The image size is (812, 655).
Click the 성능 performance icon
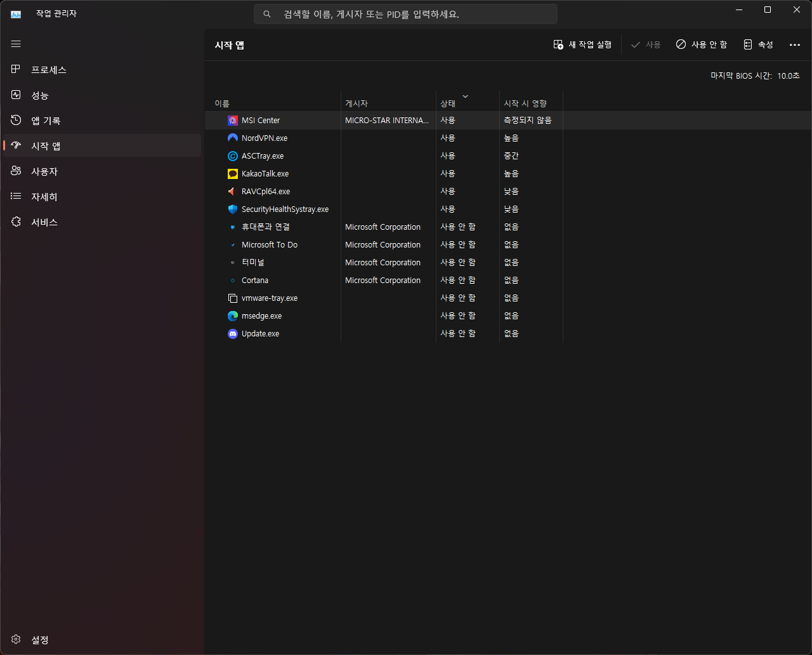16,95
